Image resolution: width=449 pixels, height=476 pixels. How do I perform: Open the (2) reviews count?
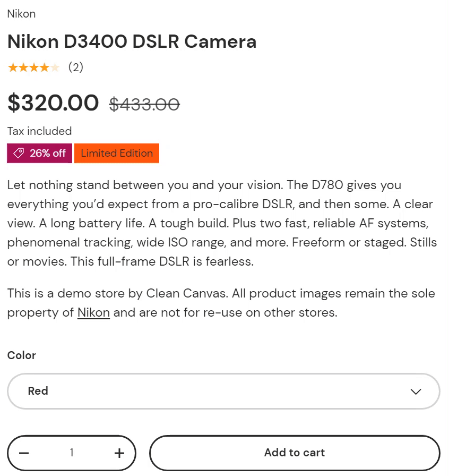tap(76, 67)
